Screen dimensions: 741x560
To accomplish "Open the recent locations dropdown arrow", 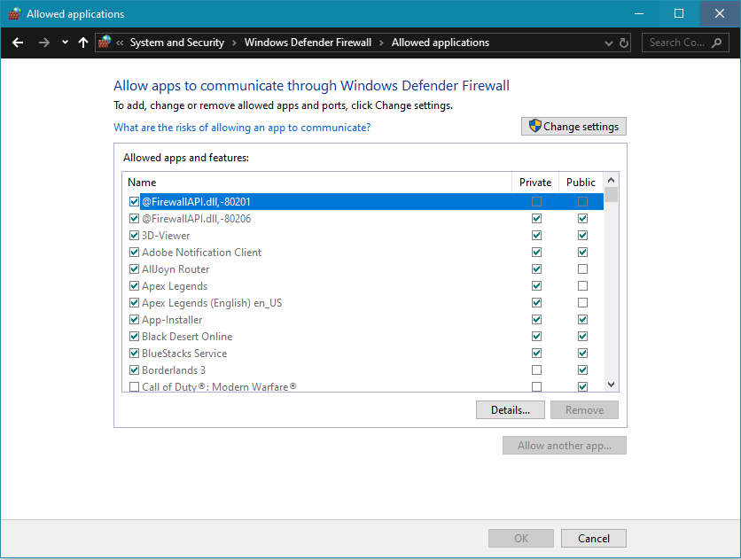I will pyautogui.click(x=65, y=43).
